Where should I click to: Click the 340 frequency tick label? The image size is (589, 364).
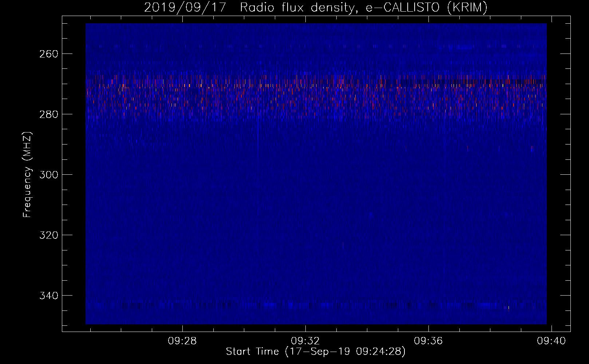(48, 296)
